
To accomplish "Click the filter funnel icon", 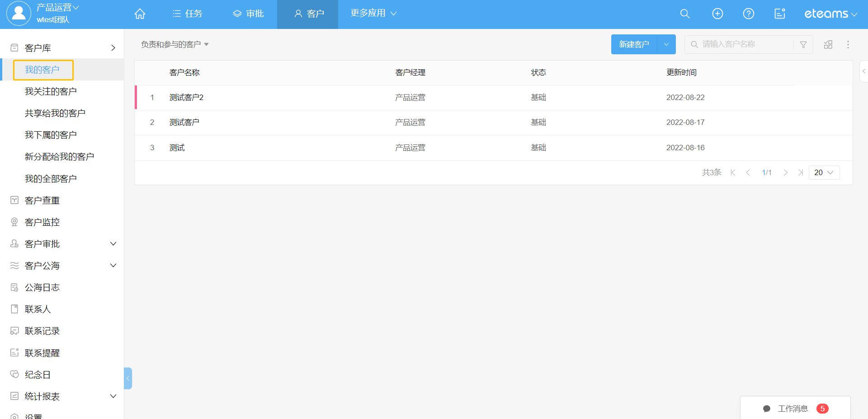I will pos(803,45).
